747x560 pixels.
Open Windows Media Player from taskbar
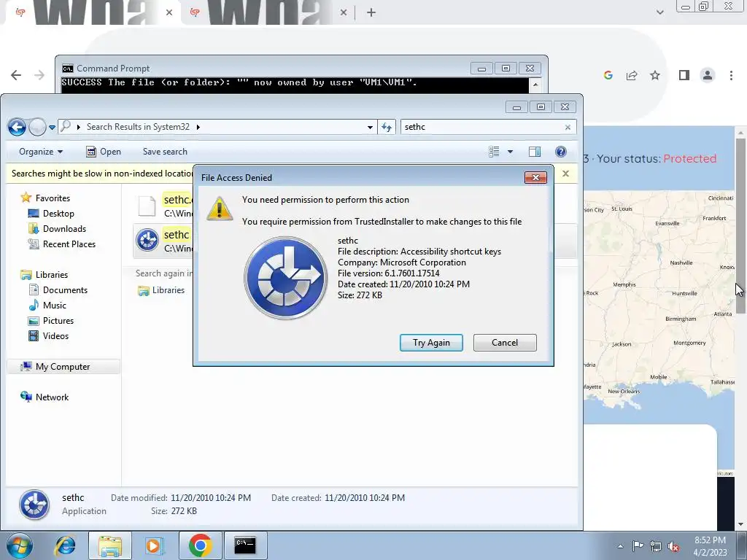pyautogui.click(x=154, y=545)
